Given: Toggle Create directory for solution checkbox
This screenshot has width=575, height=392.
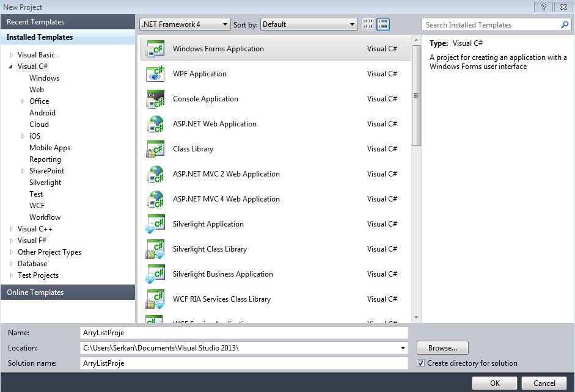Looking at the screenshot, I should point(420,363).
